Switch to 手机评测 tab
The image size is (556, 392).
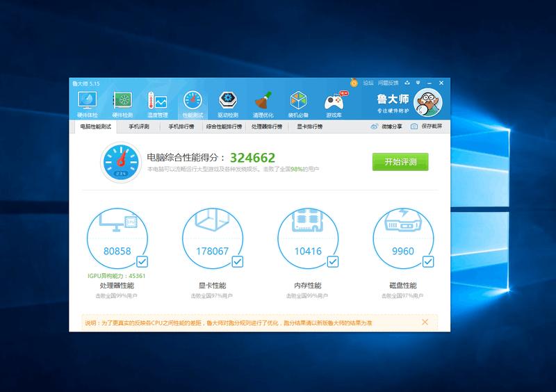point(138,126)
